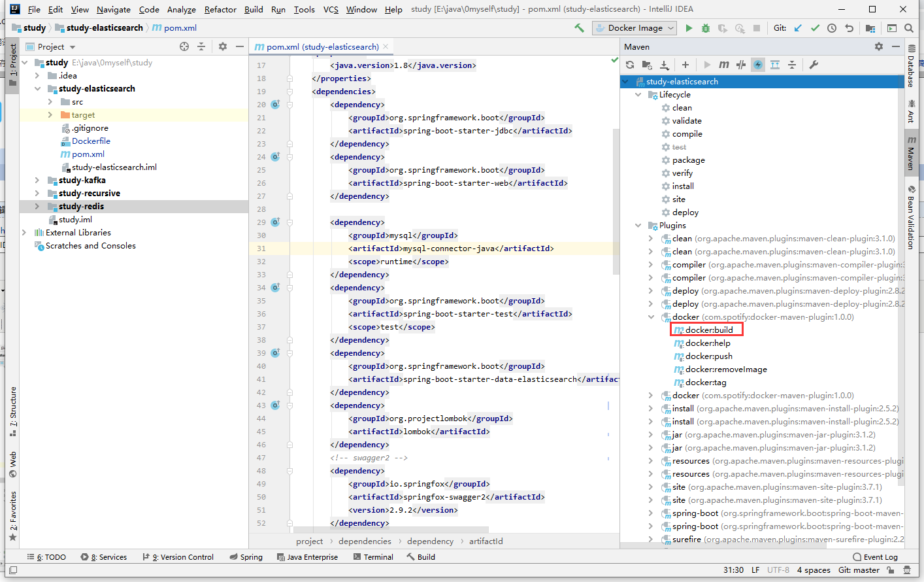This screenshot has width=924, height=582.
Task: Click the Git update project arrow
Action: (798, 28)
